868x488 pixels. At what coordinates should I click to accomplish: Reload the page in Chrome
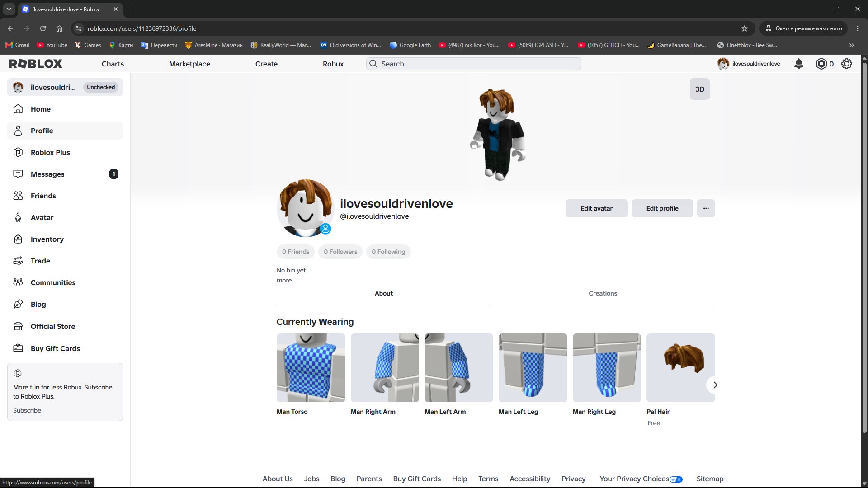click(x=43, y=28)
